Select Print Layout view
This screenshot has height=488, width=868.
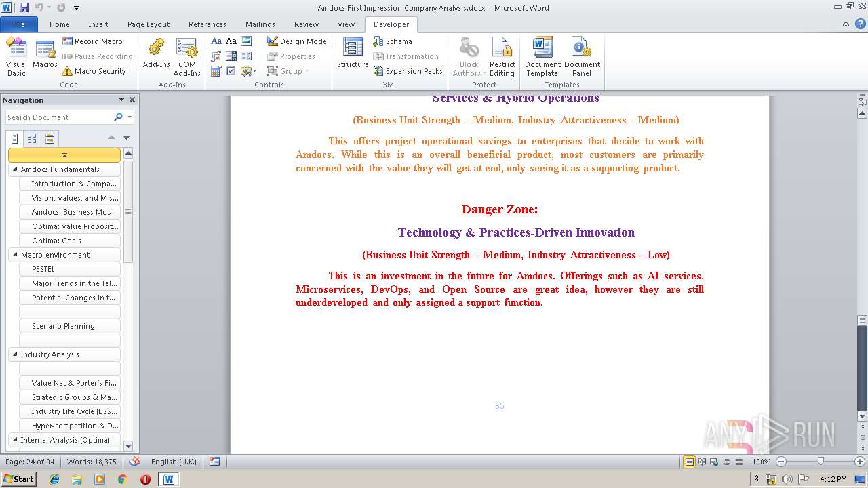click(690, 462)
